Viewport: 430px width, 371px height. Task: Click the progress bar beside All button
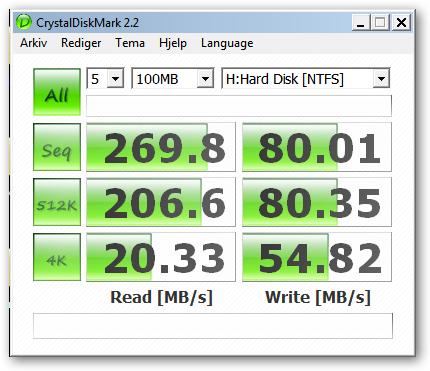point(239,106)
